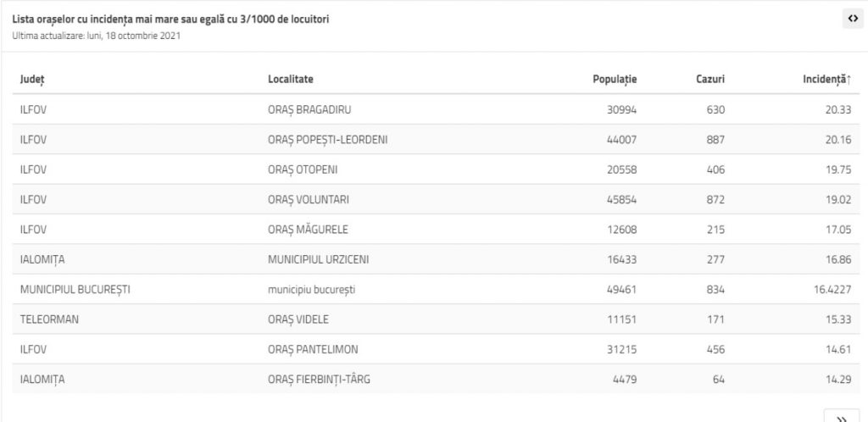This screenshot has width=868, height=422.
Task: Click the last update date text
Action: pos(97,36)
